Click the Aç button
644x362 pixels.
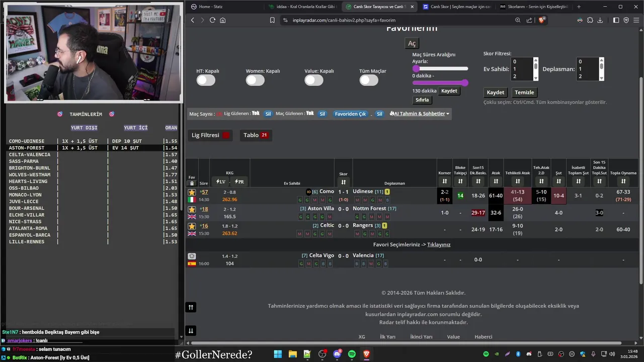(412, 44)
